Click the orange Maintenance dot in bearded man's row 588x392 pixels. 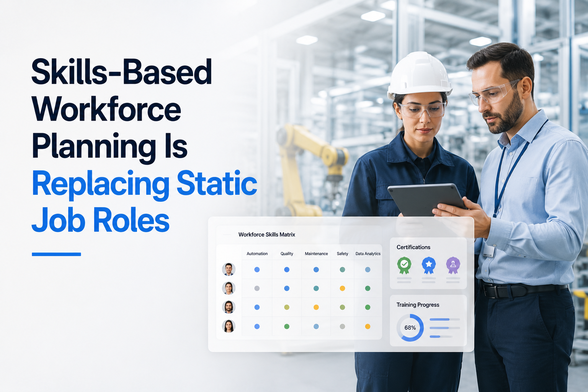[x=316, y=307]
